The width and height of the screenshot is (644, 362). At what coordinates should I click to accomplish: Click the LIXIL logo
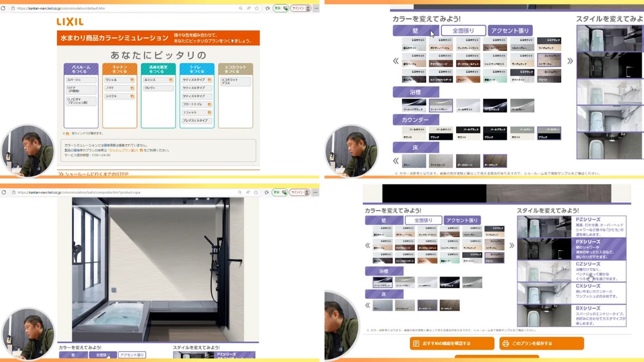point(70,22)
